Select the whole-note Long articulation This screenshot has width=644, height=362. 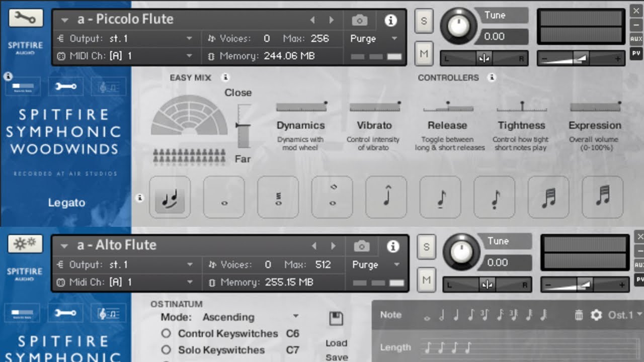click(x=224, y=197)
